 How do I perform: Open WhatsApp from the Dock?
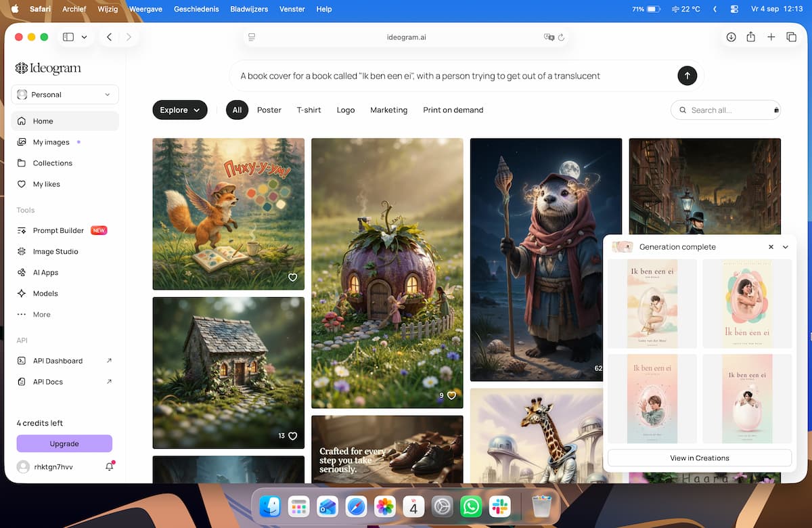470,506
